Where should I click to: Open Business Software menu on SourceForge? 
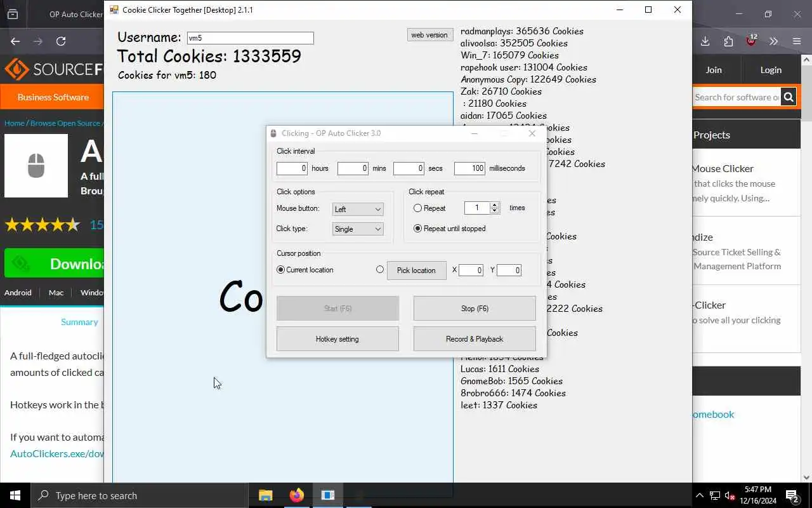point(53,97)
